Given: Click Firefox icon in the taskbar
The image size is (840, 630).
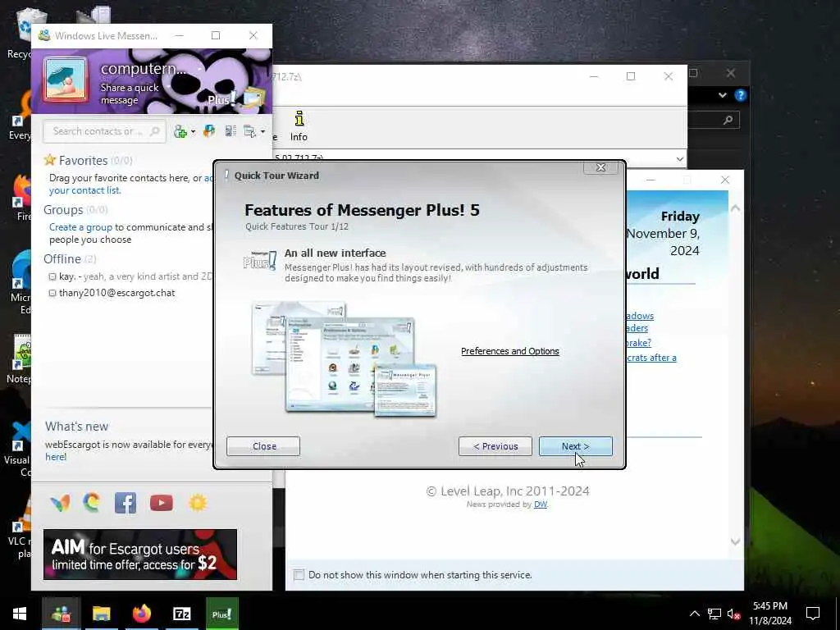Looking at the screenshot, I should pos(141,614).
